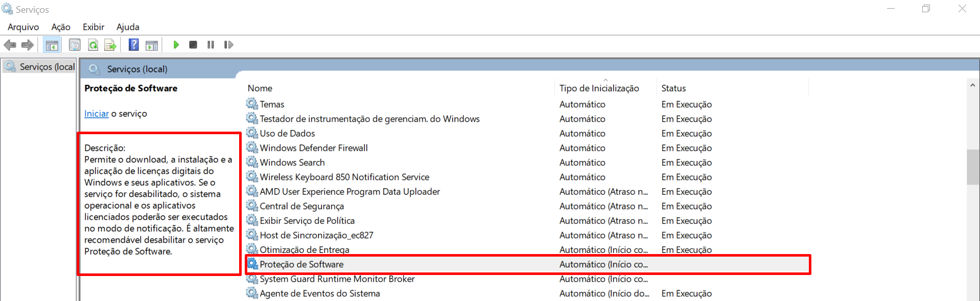Viewport: 980px width, 301px height.
Task: Stop the service with square icon
Action: tap(193, 45)
